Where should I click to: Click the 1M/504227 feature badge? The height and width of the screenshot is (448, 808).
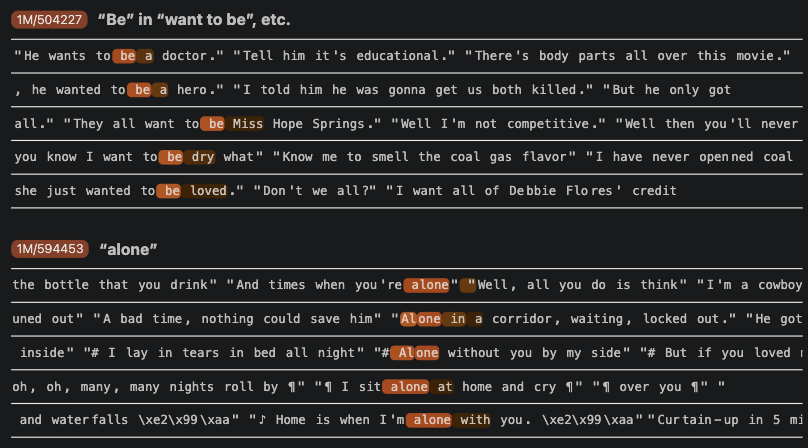[x=49, y=20]
